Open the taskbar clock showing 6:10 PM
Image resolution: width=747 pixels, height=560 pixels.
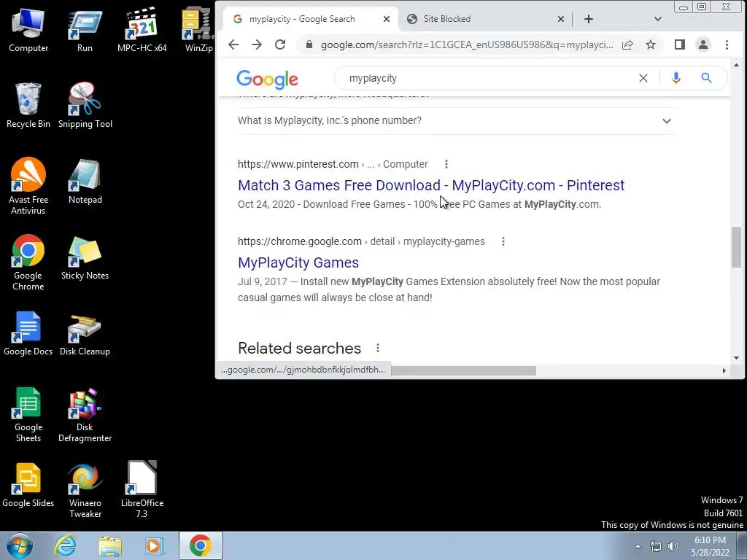(710, 546)
